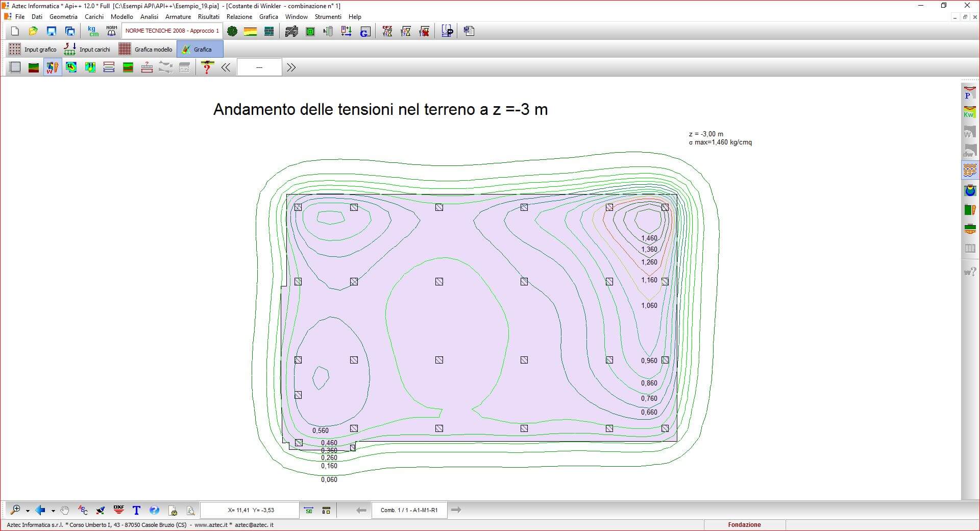Toggle the W results view button
980x531 pixels.
point(52,67)
